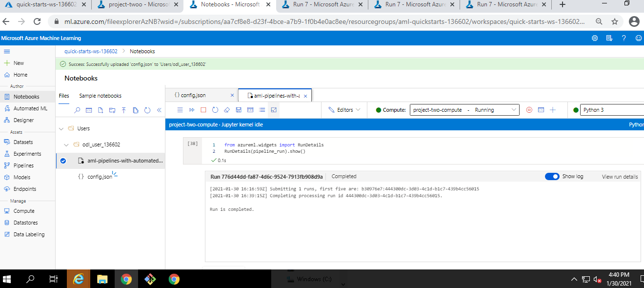Screen dimensions: 644x288
Task: Switch to the Files tab
Action: (64, 96)
